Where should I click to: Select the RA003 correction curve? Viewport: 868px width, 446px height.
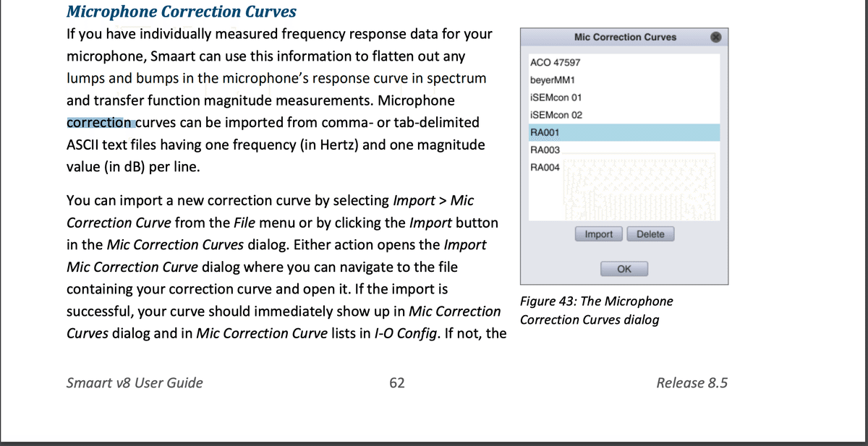(x=544, y=150)
